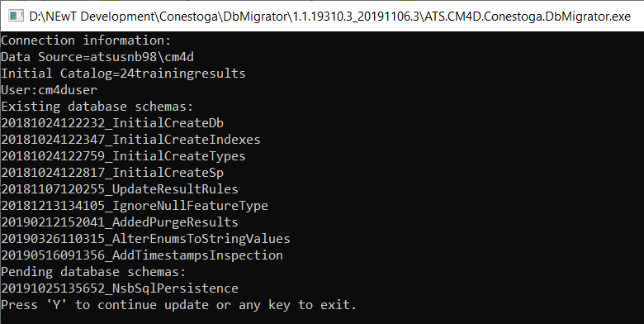
Task: Click the 20181024122817_InitialCreateSp line
Action: (112, 173)
